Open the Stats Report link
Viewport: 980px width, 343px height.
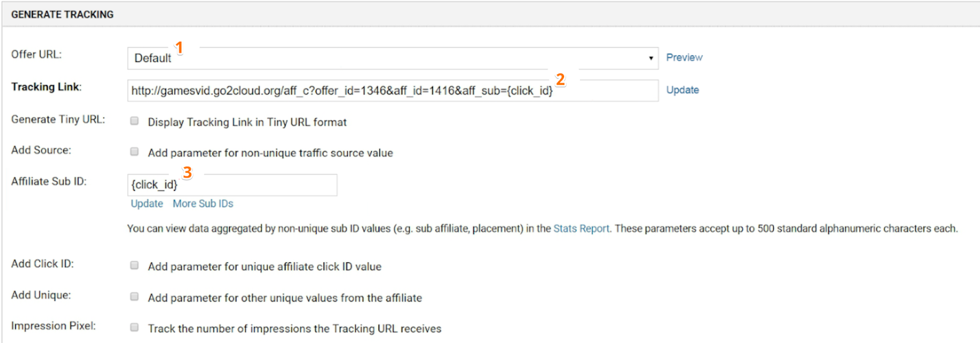click(x=581, y=228)
